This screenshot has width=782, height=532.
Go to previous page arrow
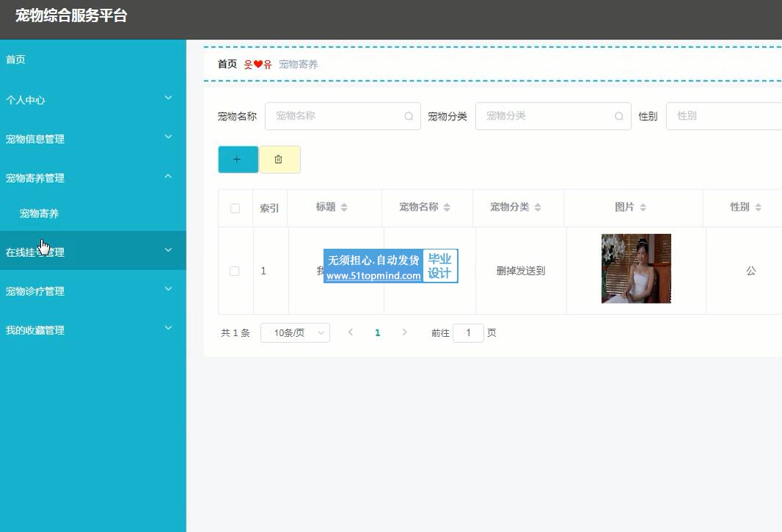point(351,332)
